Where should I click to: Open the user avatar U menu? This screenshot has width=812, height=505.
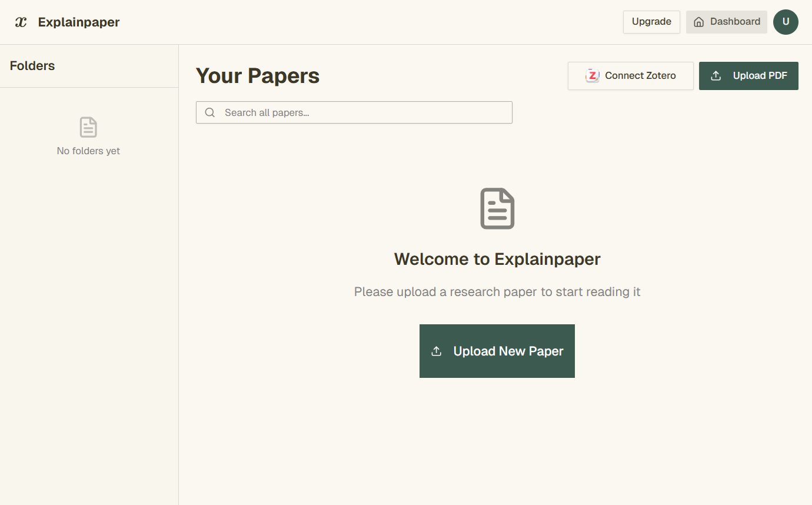coord(786,22)
